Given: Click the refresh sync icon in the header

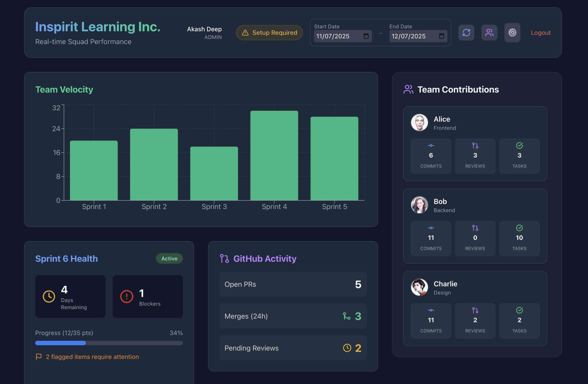Looking at the screenshot, I should 466,32.
